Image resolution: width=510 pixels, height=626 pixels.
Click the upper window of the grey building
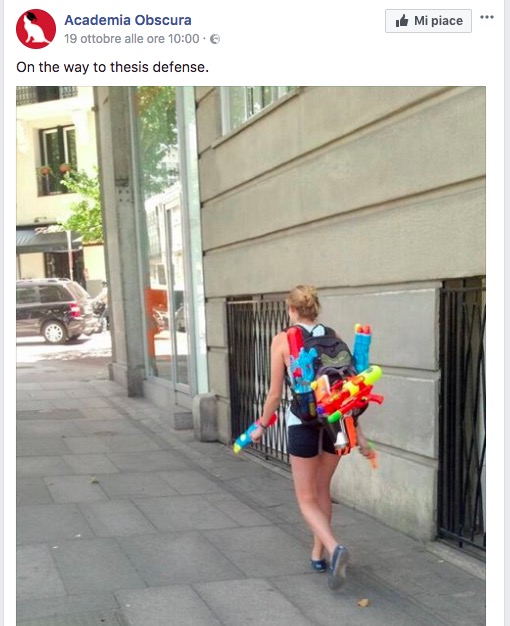pos(258,106)
